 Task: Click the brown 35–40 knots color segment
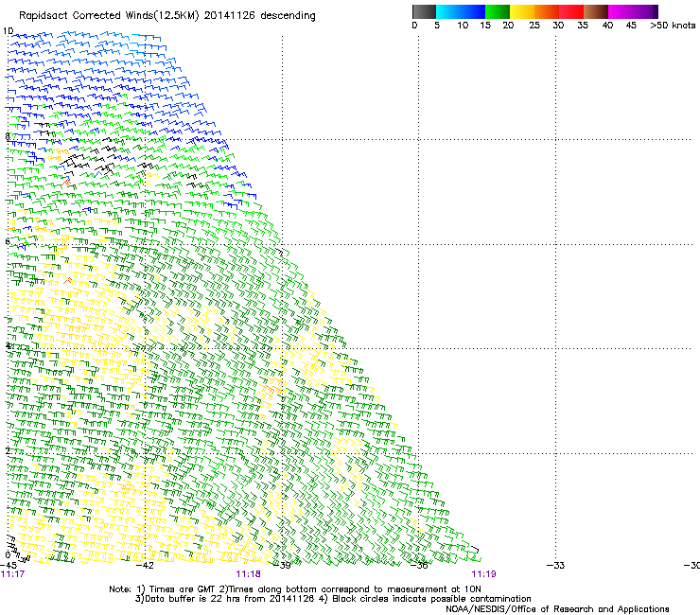(596, 11)
